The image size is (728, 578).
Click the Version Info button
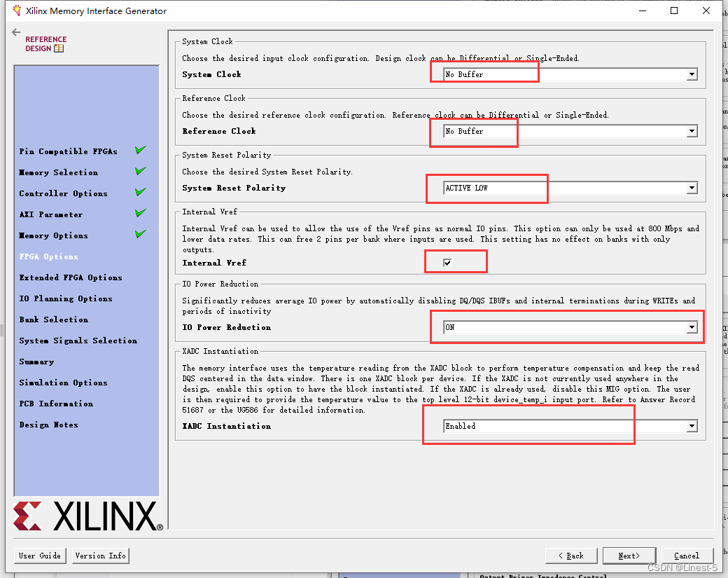click(101, 556)
